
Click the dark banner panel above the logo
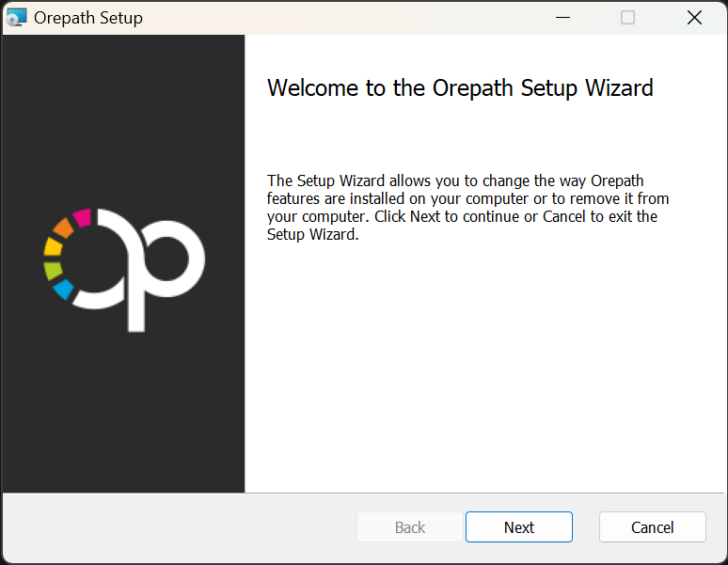[123, 113]
